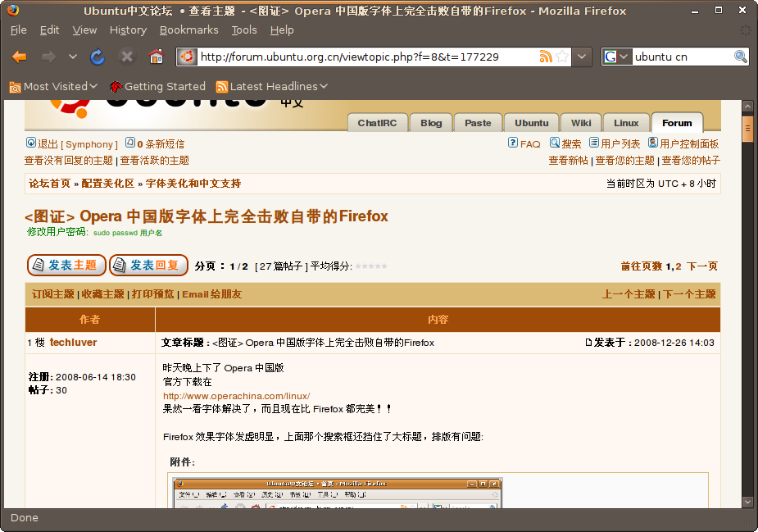This screenshot has width=758, height=532.
Task: Click the Forward arrow navigation button
Action: tap(48, 57)
